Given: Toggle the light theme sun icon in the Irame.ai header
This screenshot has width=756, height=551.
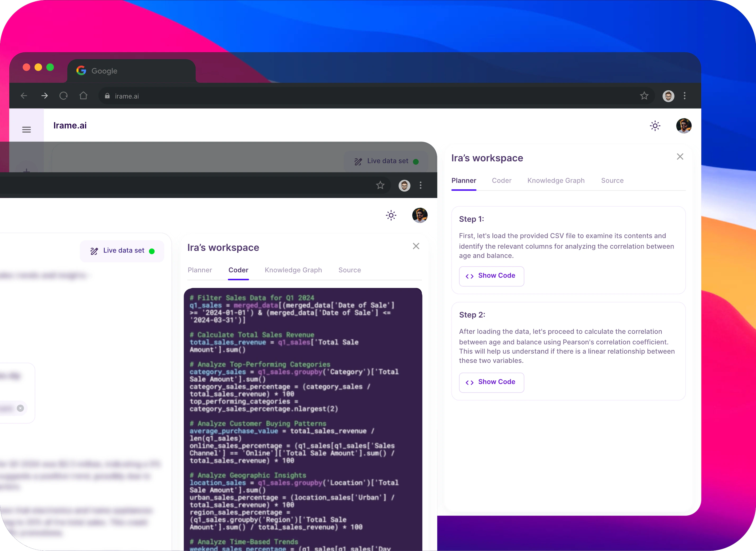Looking at the screenshot, I should pyautogui.click(x=655, y=126).
